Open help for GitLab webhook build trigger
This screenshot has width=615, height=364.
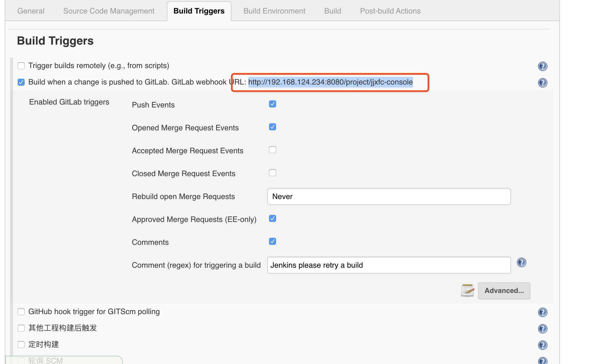point(542,82)
